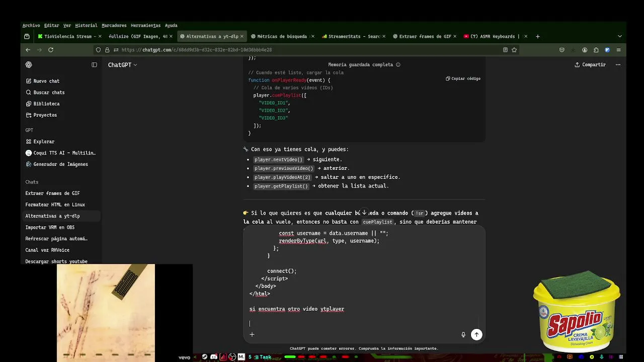
Task: Reload the page with refresh icon
Action: 51,50
